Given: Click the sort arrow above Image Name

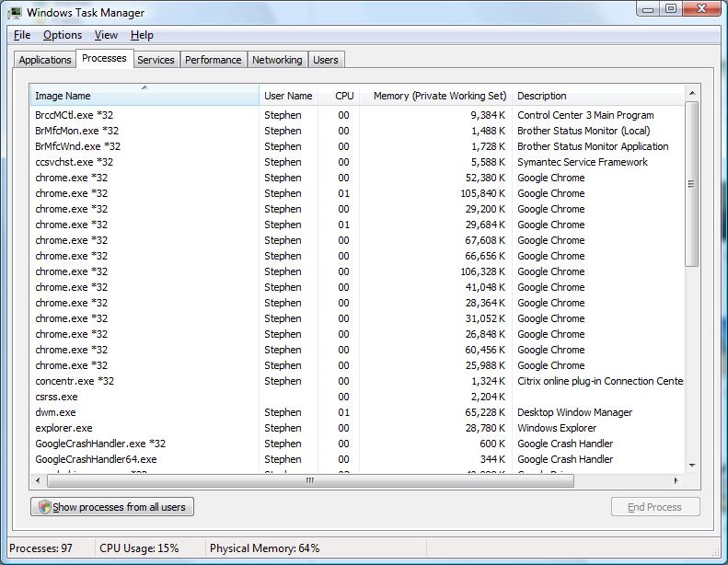Looking at the screenshot, I should point(144,87).
